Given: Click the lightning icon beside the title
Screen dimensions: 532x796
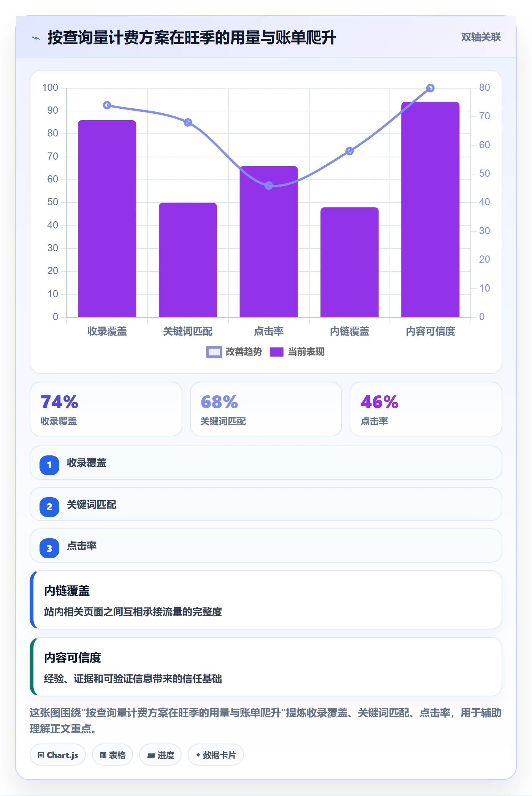Looking at the screenshot, I should coord(36,38).
